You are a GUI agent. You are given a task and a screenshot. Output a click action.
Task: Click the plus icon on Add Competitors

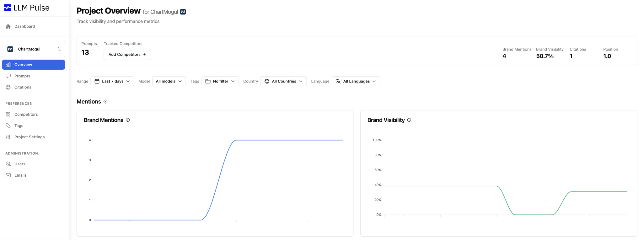144,55
